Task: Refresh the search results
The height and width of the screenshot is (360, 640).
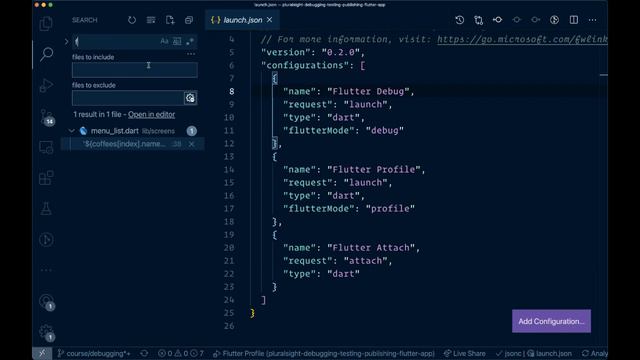Action: [x=131, y=20]
